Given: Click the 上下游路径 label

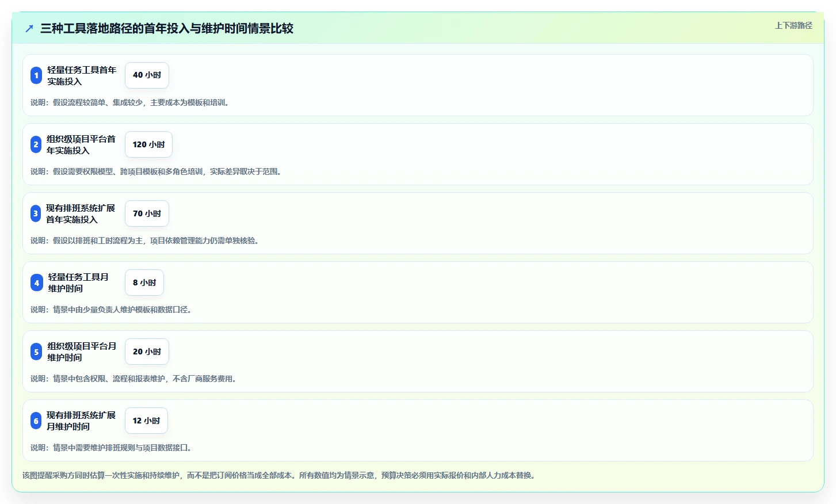Looking at the screenshot, I should (793, 25).
